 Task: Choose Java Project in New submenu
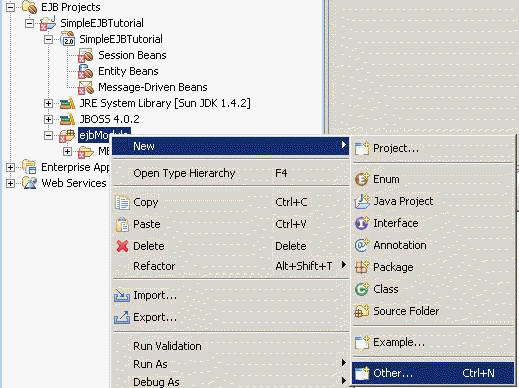433,201
